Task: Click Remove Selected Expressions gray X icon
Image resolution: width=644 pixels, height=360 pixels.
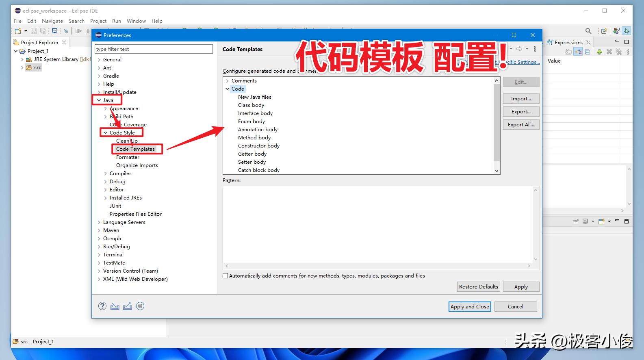Action: (609, 52)
